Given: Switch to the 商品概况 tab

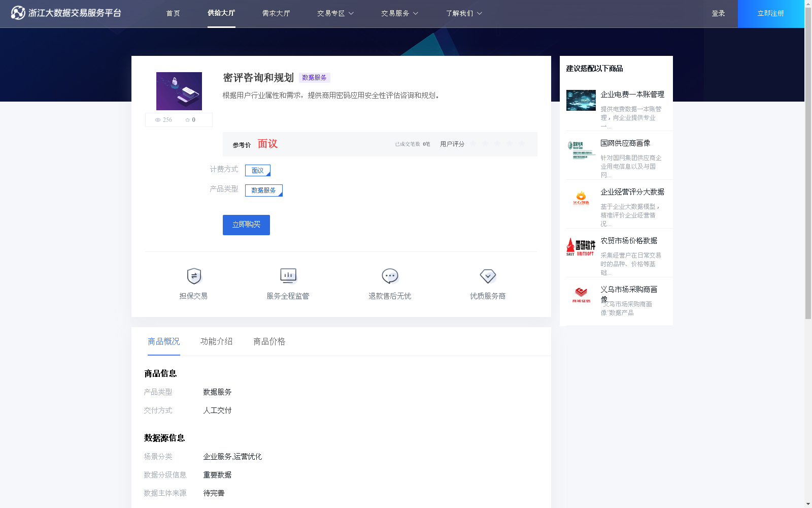Looking at the screenshot, I should pos(164,341).
